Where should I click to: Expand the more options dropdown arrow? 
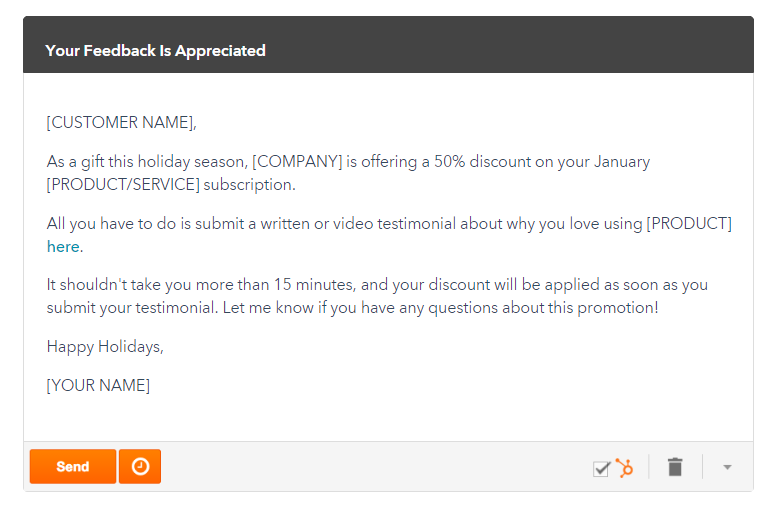pyautogui.click(x=727, y=467)
